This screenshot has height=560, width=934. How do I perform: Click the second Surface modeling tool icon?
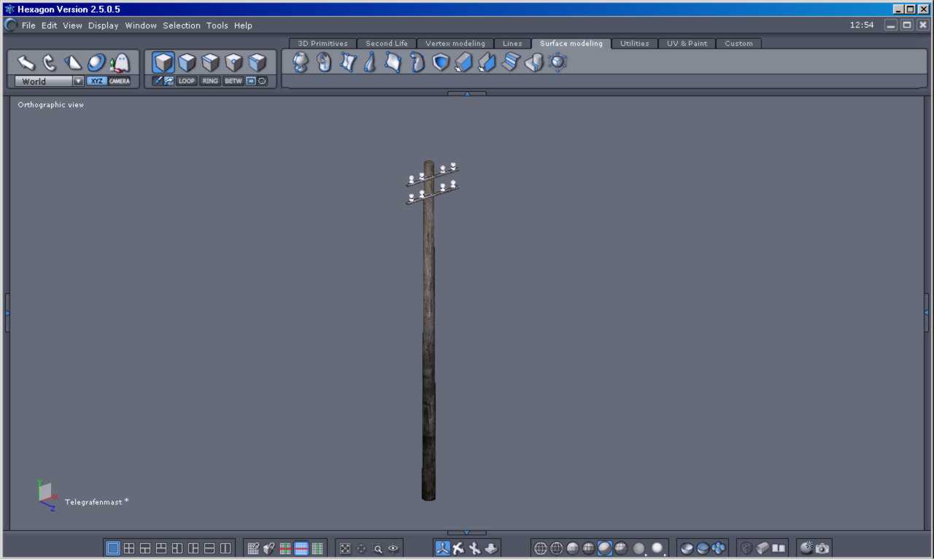(x=324, y=63)
